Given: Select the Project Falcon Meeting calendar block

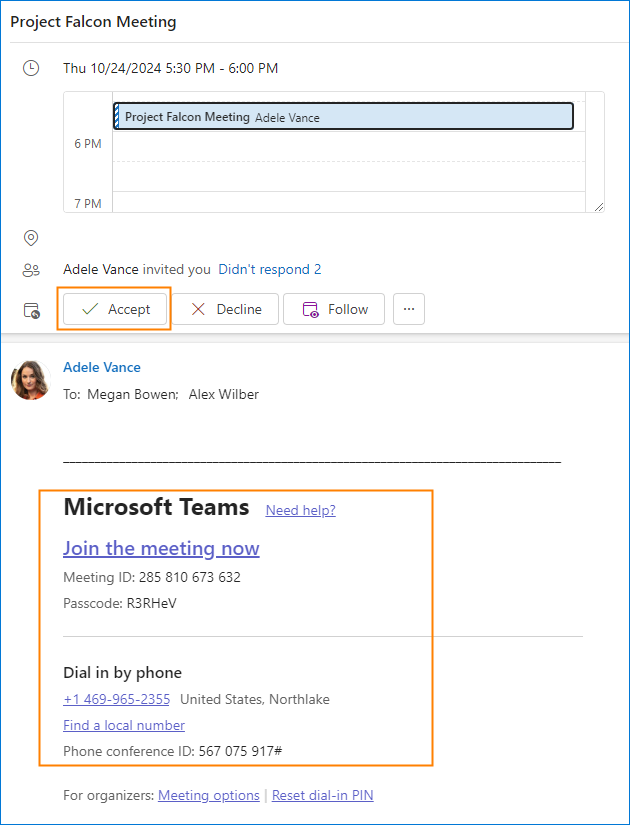Looking at the screenshot, I should [344, 116].
